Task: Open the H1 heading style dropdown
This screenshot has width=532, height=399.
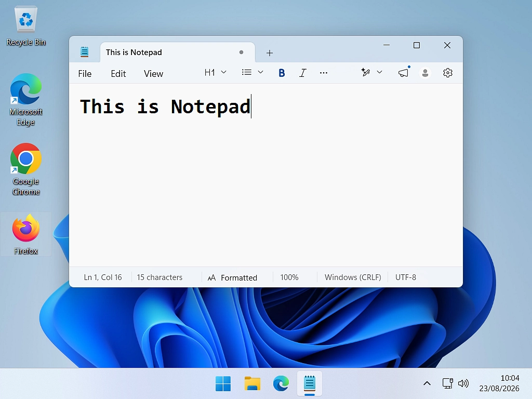Action: (x=215, y=73)
